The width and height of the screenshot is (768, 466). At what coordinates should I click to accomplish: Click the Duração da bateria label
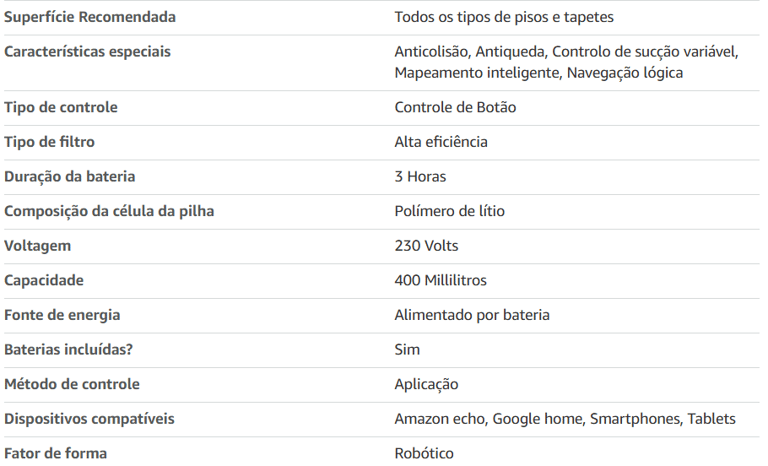click(70, 176)
